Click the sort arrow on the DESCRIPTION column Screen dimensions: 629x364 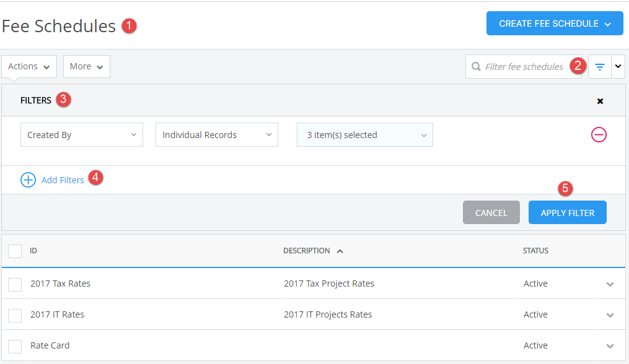coord(340,251)
